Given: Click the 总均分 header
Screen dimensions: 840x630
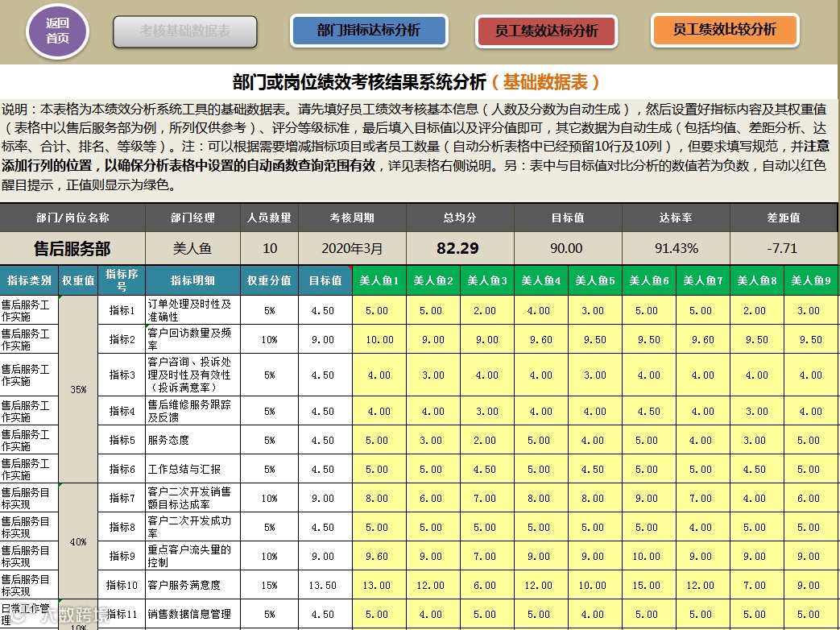Looking at the screenshot, I should 460,218.
